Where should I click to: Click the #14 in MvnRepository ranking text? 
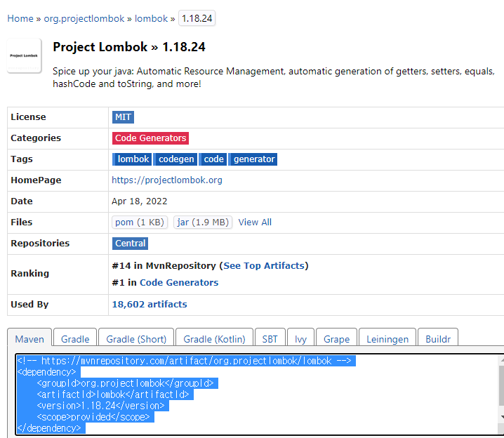click(164, 266)
